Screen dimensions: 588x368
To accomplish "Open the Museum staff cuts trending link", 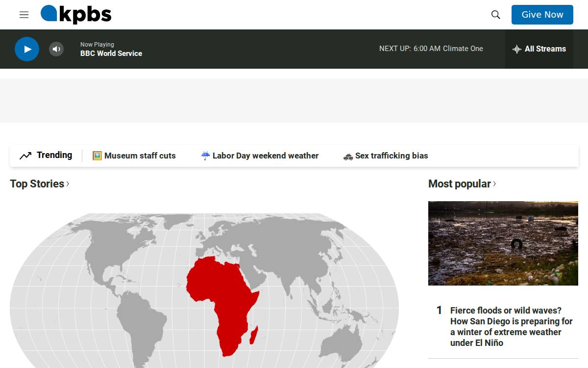I will 134,156.
